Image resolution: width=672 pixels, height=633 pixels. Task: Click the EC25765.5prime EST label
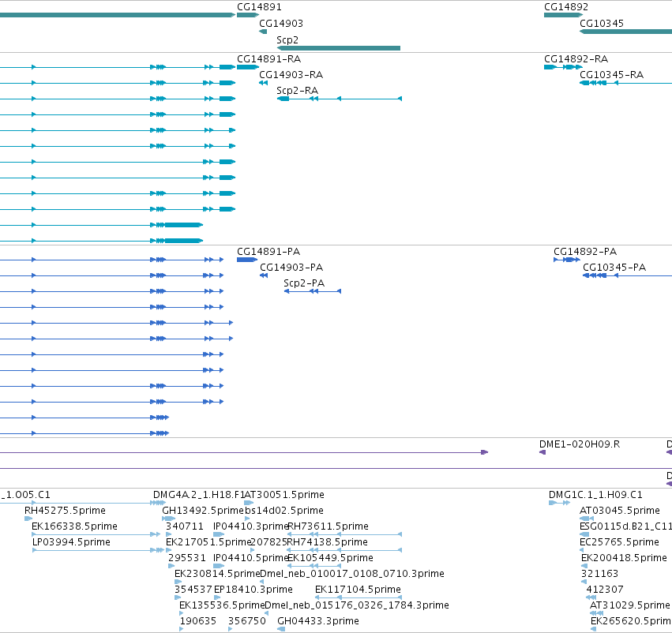pyautogui.click(x=619, y=542)
